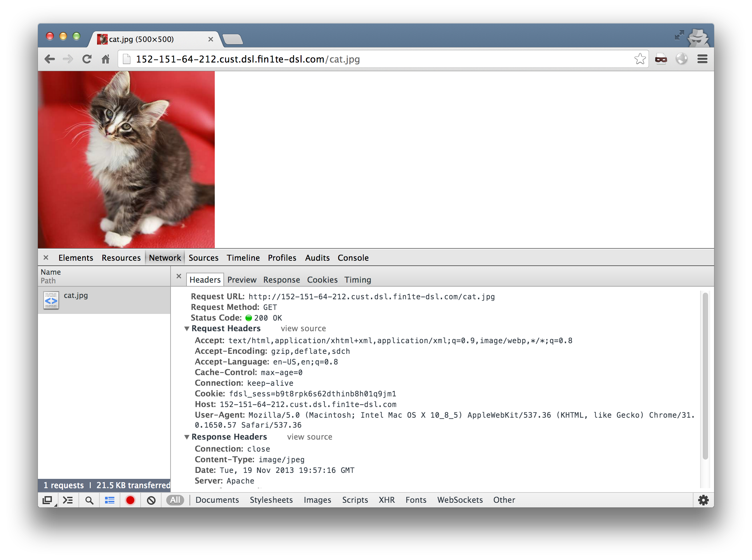The height and width of the screenshot is (560, 752).
Task: View source of Request Headers
Action: point(303,329)
